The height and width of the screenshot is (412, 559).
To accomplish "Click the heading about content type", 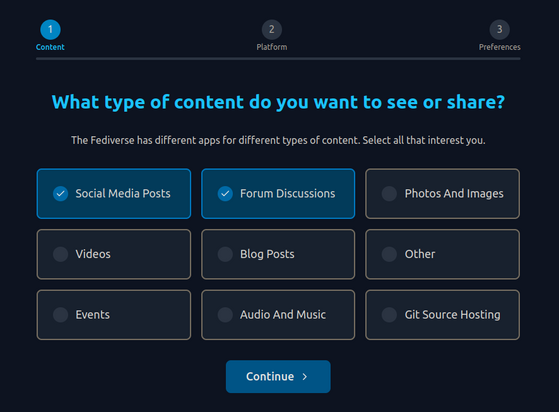I will point(278,102).
